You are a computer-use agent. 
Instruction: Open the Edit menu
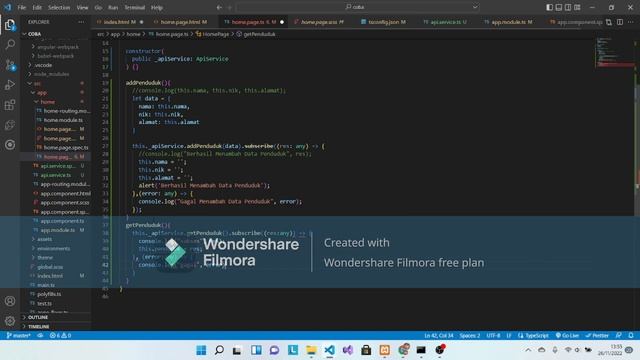click(x=37, y=7)
